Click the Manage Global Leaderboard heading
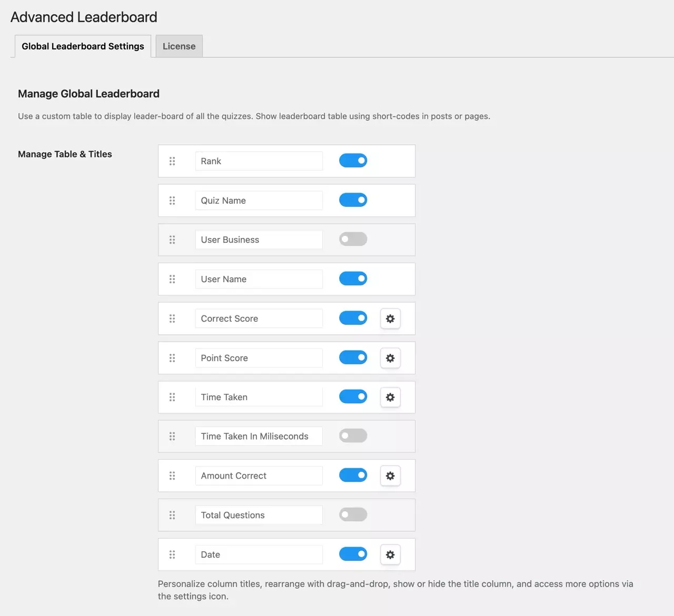Screen dimensions: 674x616 pyautogui.click(x=88, y=94)
